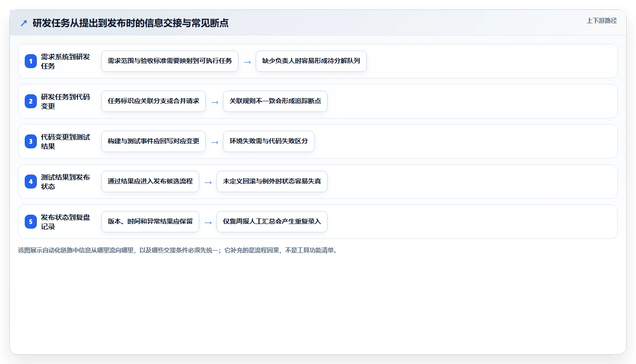Click the arrow after 通过结果应进入发布候选 box
The height and width of the screenshot is (364, 636).
(x=208, y=182)
